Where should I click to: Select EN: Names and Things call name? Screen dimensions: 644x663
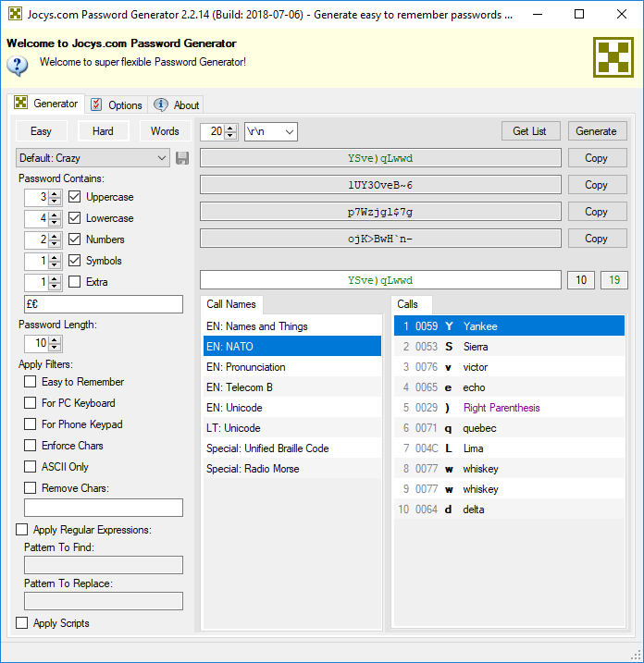(292, 326)
